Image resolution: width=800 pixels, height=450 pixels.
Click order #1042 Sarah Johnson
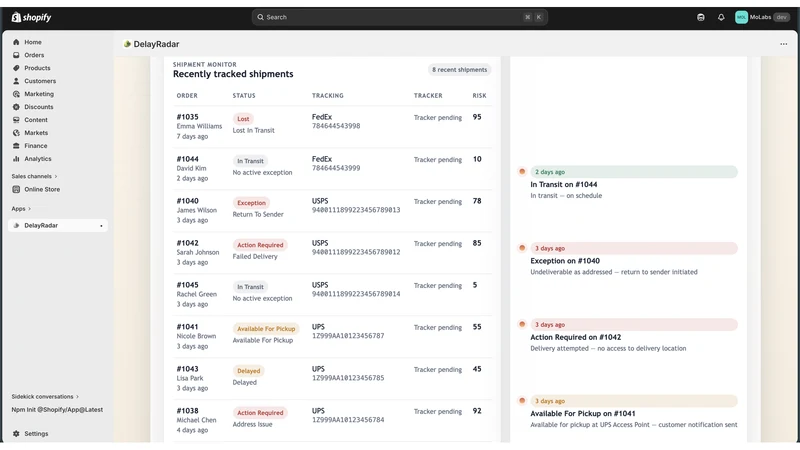pyautogui.click(x=198, y=253)
